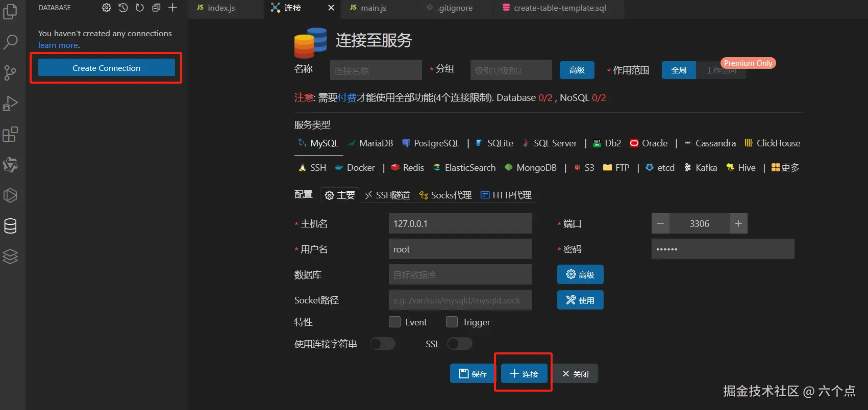This screenshot has height=410, width=868.
Task: Click the 使用 button beside Socket path
Action: coord(580,300)
